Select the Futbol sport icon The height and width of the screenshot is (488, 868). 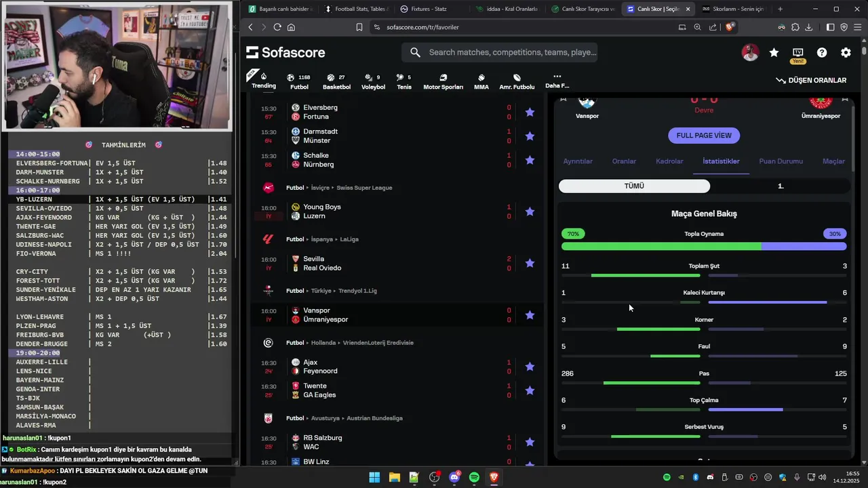point(299,81)
